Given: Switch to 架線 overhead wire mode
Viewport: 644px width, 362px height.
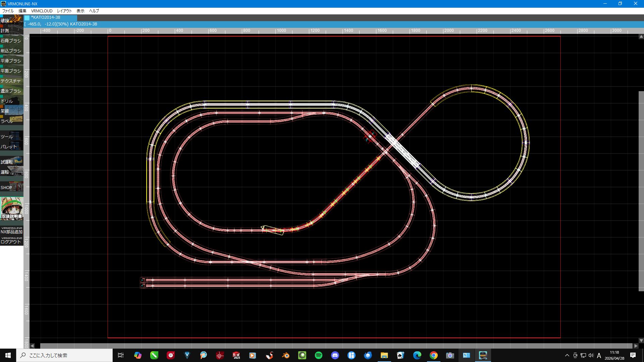Looking at the screenshot, I should 12,110.
